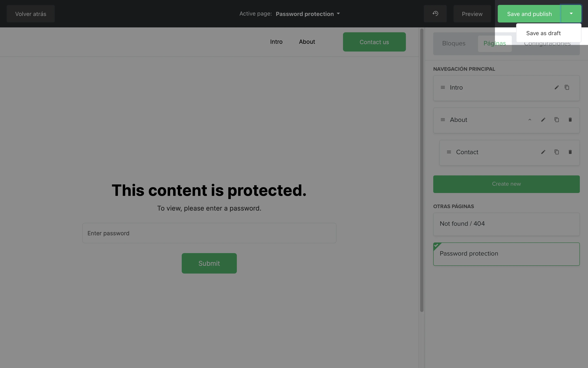Select the About page row
Image resolution: width=588 pixels, height=368 pixels.
point(506,120)
